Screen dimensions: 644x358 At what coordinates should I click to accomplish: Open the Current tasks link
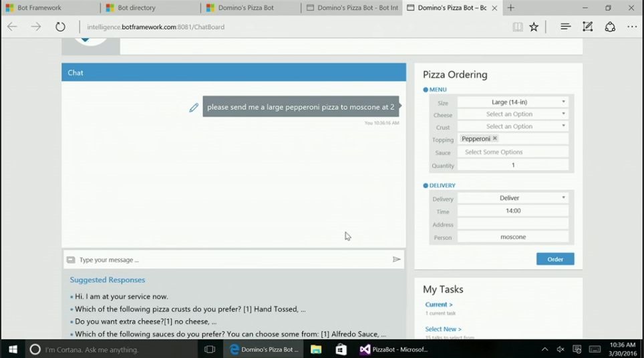439,305
